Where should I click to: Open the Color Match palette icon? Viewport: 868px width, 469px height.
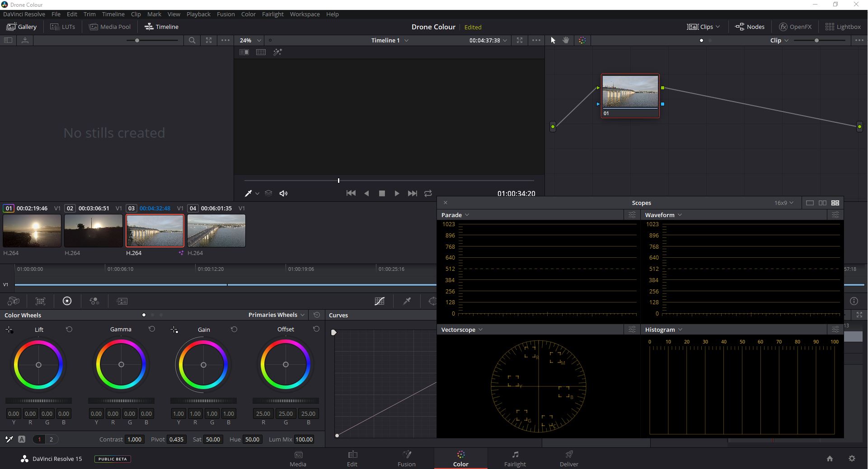[41, 301]
